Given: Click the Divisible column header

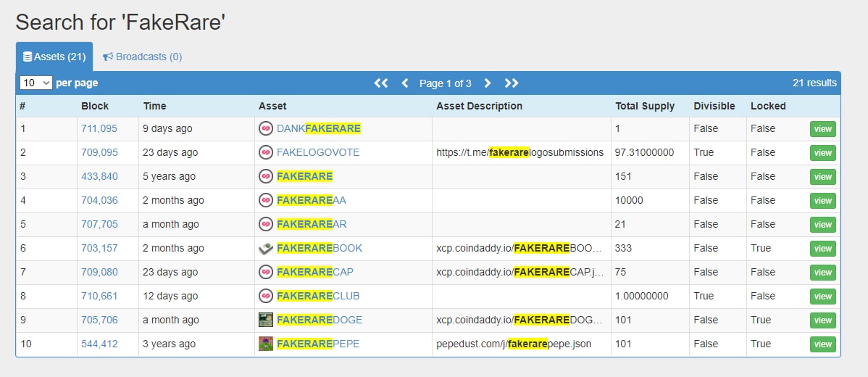Looking at the screenshot, I should click(714, 106).
